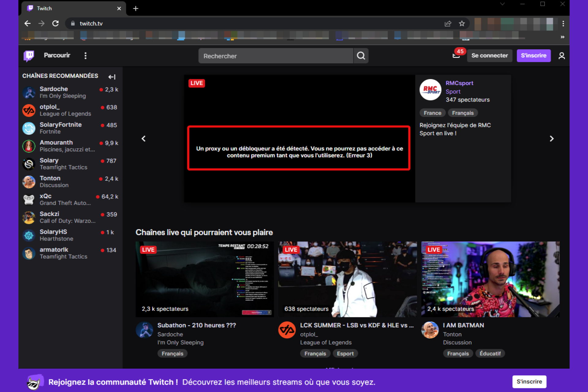The image size is (588, 392).
Task: Open Solary avatar in sidebar
Action: (29, 164)
